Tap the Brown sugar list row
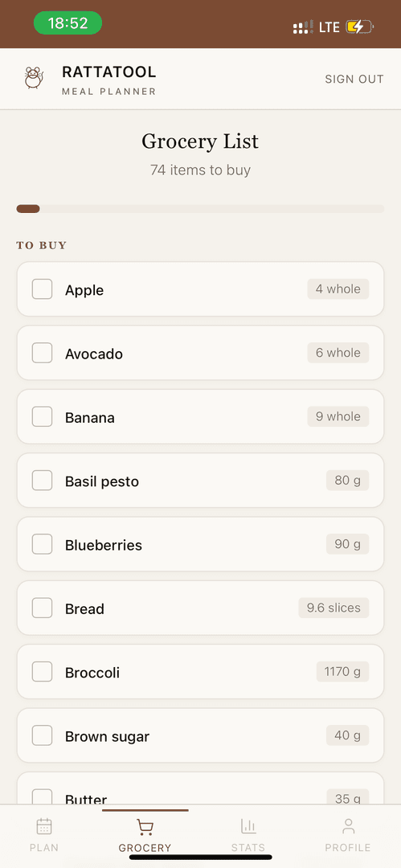The height and width of the screenshot is (868, 401). coord(201,735)
